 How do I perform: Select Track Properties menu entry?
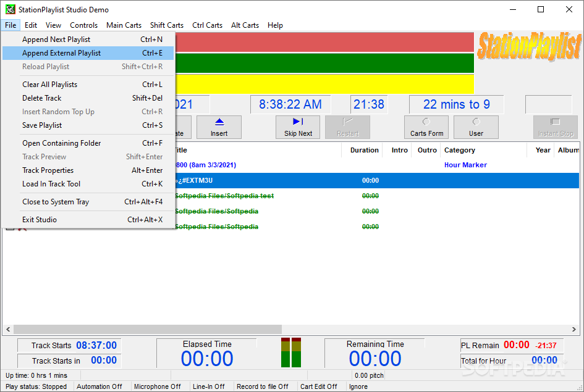pyautogui.click(x=88, y=170)
